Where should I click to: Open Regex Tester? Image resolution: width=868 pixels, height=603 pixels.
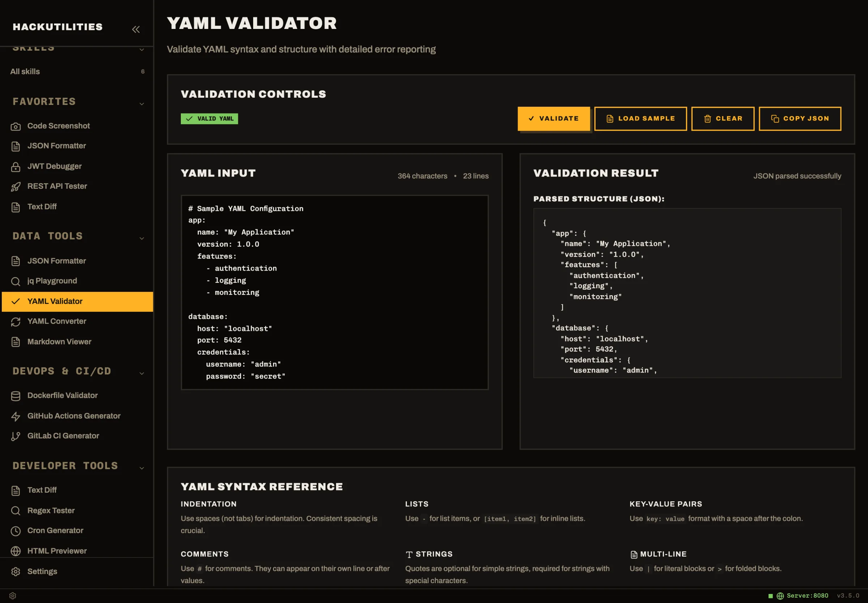click(x=77, y=511)
